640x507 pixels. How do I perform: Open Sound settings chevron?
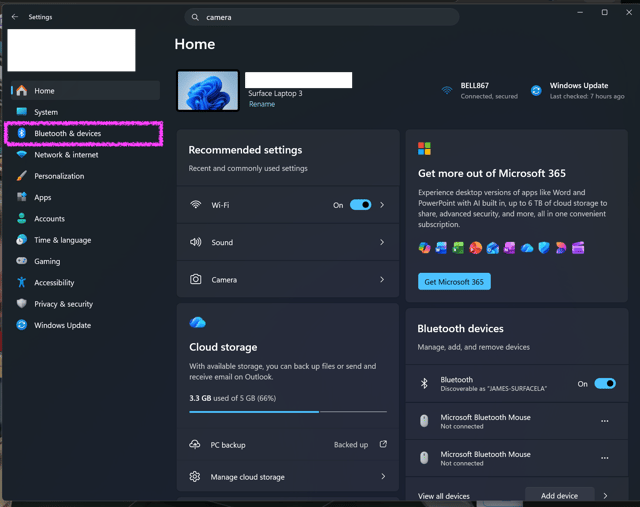(382, 242)
